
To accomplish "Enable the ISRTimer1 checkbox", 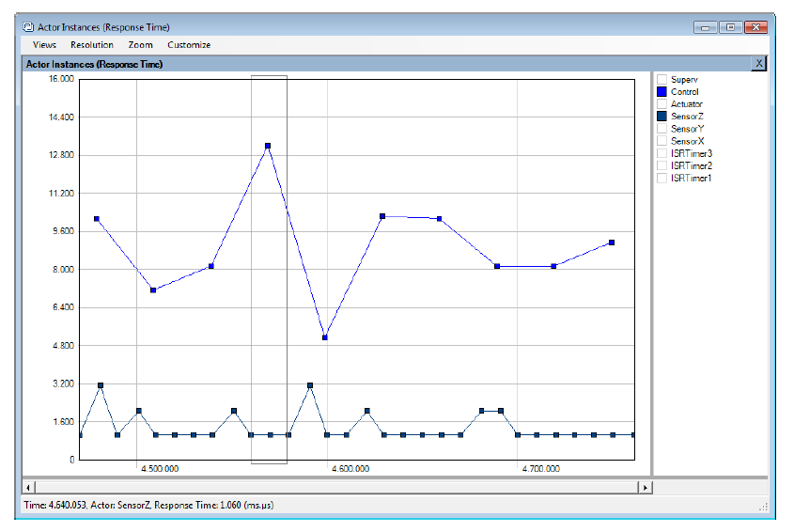I will [x=662, y=178].
